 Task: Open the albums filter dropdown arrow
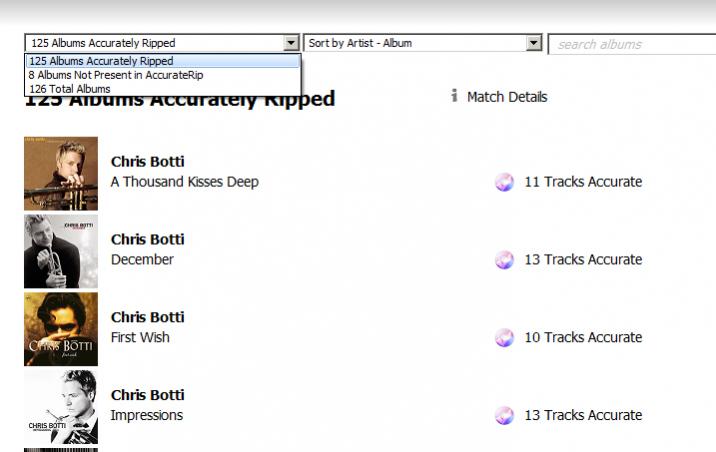(291, 44)
